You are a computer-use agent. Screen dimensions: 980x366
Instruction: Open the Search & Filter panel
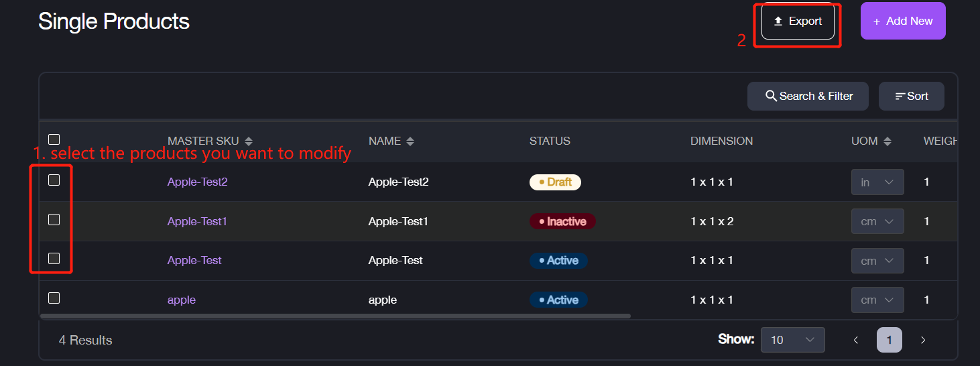pyautogui.click(x=808, y=97)
